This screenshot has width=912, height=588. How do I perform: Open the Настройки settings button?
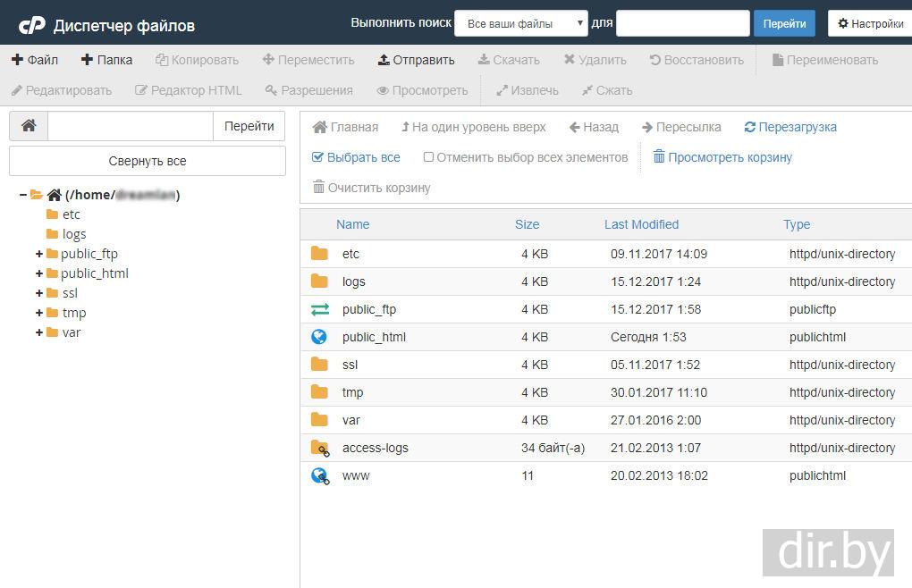(x=870, y=23)
